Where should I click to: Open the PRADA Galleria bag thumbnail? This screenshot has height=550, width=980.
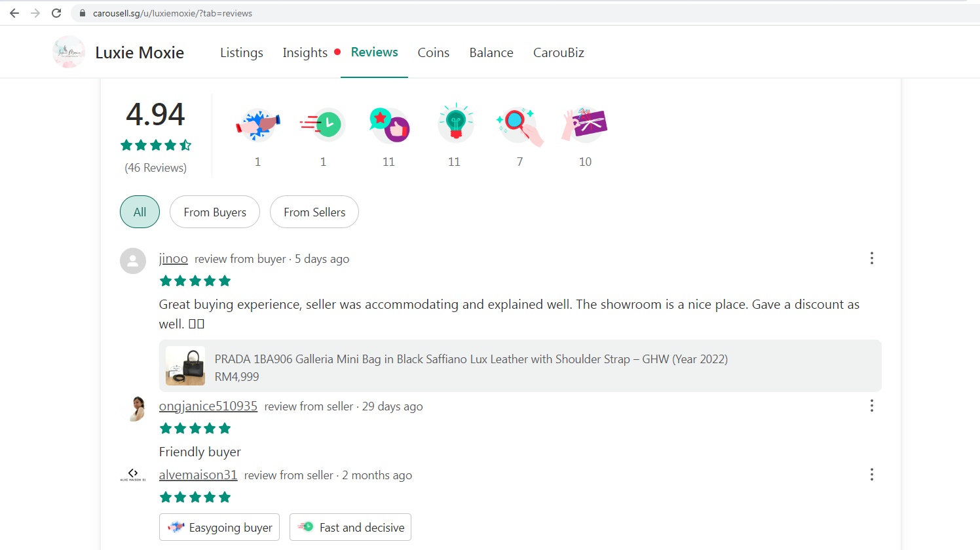coord(185,366)
